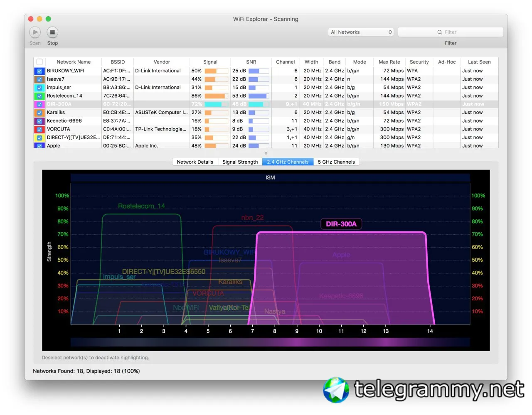Uncheck the BIRUKOWY_WIFI network checkbox
The width and height of the screenshot is (532, 415).
39,71
